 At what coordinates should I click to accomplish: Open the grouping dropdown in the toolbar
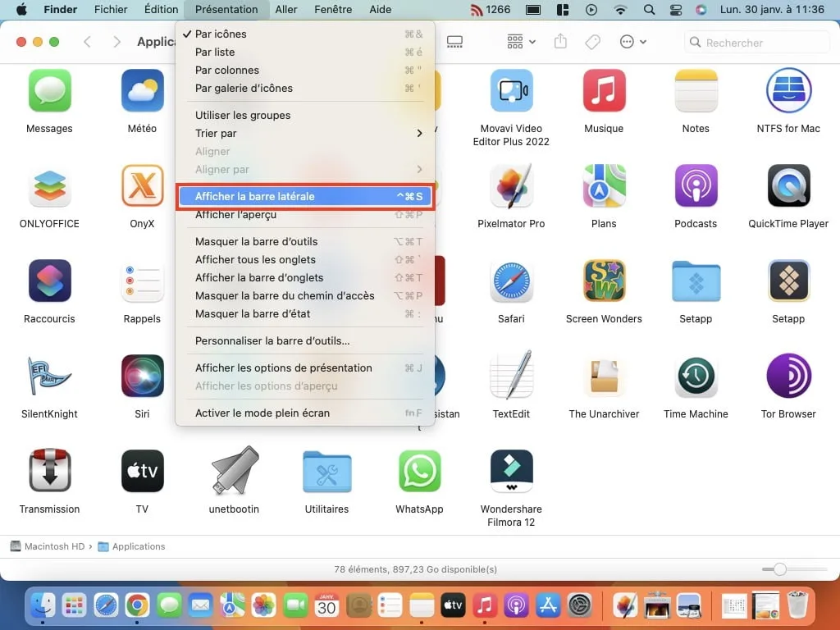519,42
